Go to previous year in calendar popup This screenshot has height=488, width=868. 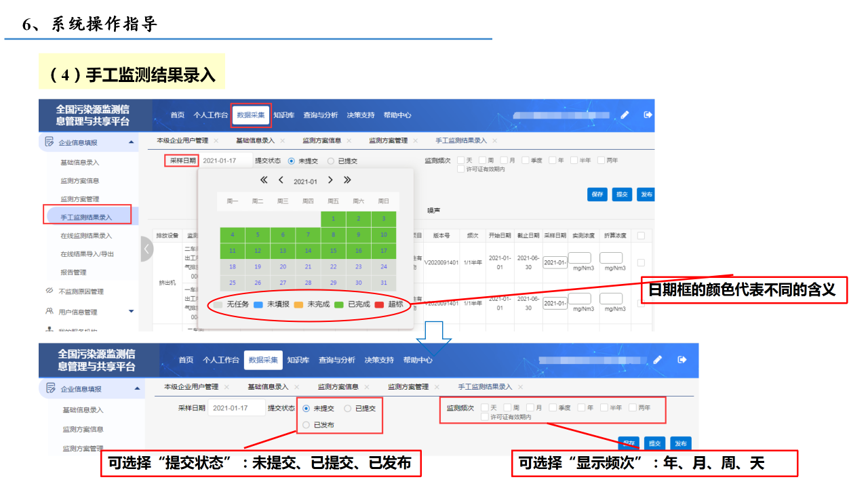click(x=264, y=180)
